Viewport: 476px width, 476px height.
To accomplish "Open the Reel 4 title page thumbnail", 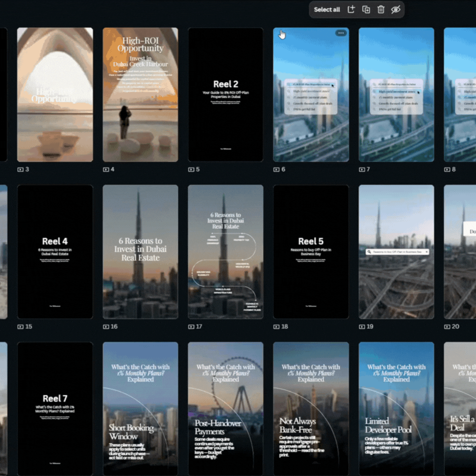I will [55, 252].
